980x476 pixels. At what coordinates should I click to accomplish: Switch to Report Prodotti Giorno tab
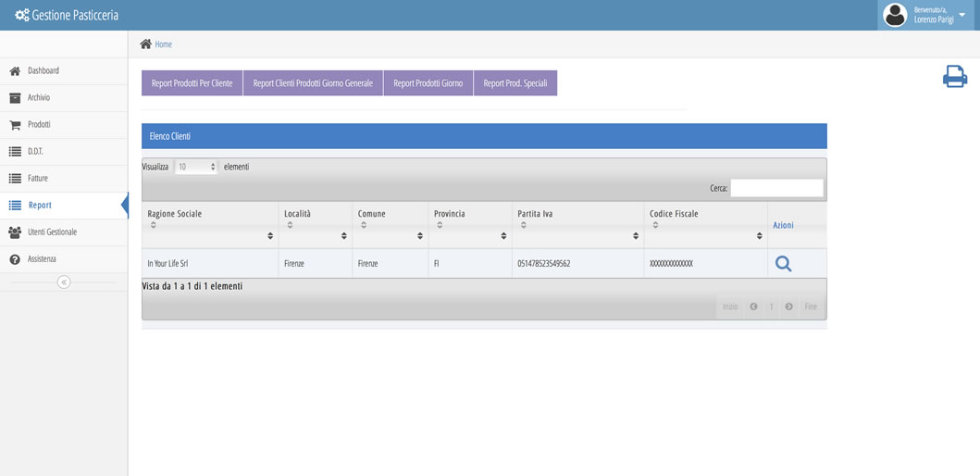(x=428, y=83)
